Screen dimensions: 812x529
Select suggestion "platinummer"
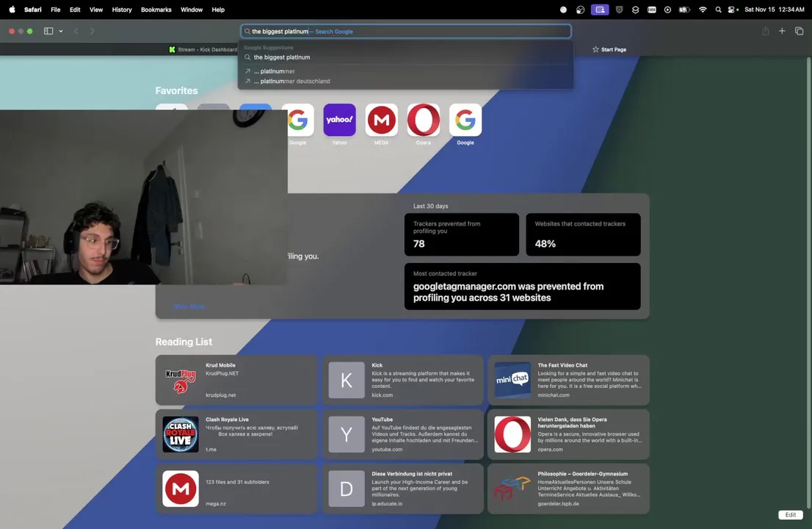click(405, 71)
